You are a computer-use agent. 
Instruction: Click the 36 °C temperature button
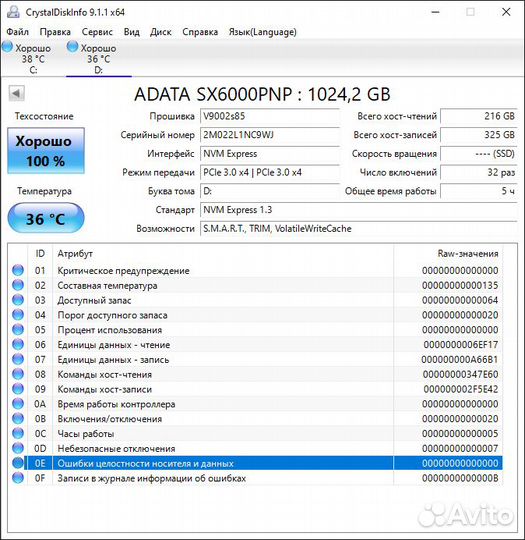pos(46,218)
